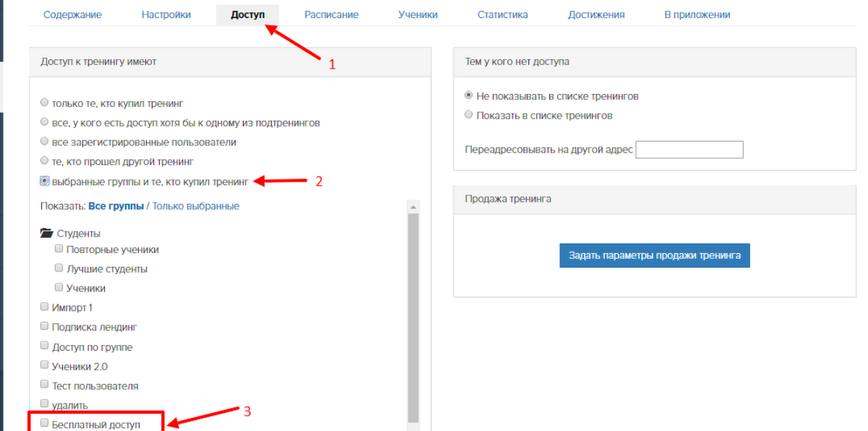868x431 pixels.
Task: Select 'выбранные группы и те, кто купил' radio
Action: click(45, 181)
